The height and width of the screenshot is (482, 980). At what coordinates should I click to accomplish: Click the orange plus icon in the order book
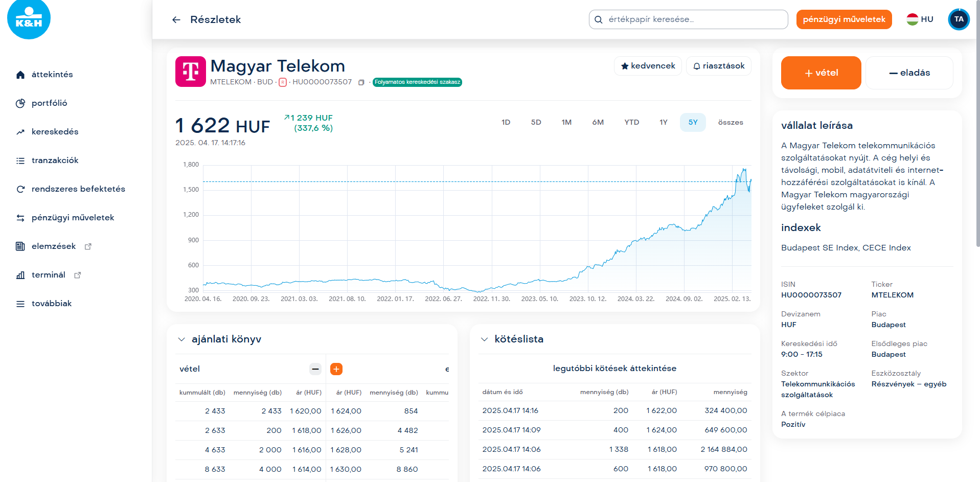(x=336, y=369)
